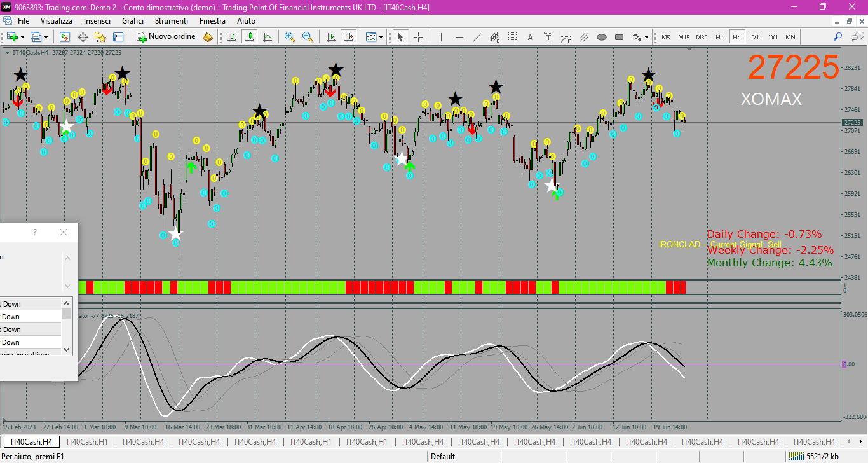Toggle the Market Watch window icon
The height and width of the screenshot is (463, 868).
(65, 37)
